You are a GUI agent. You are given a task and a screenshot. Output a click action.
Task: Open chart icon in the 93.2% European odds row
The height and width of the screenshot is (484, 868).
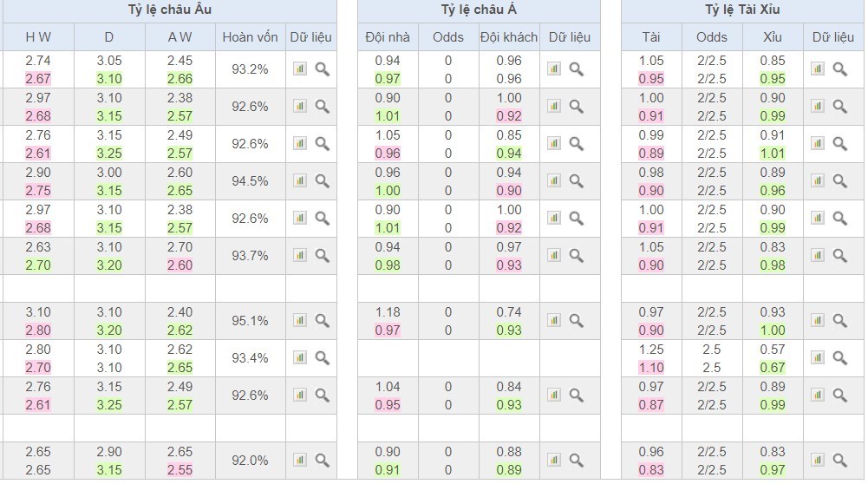pos(300,69)
